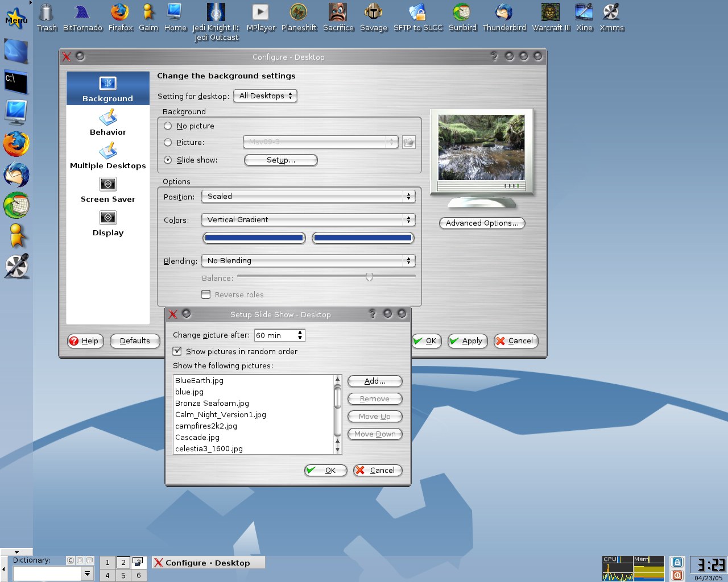Screen dimensions: 728x582
Task: Click the first blue color swatch
Action: [x=254, y=238]
